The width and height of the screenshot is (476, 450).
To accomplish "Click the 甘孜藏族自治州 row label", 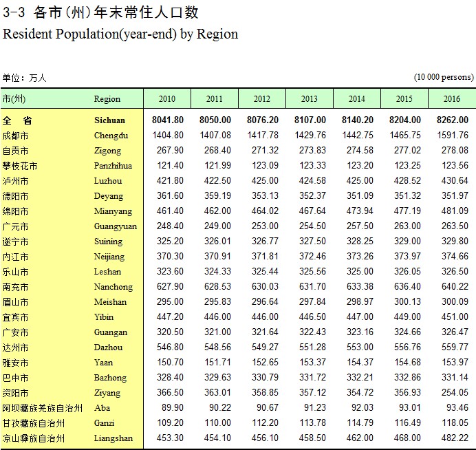I will click(x=34, y=423).
